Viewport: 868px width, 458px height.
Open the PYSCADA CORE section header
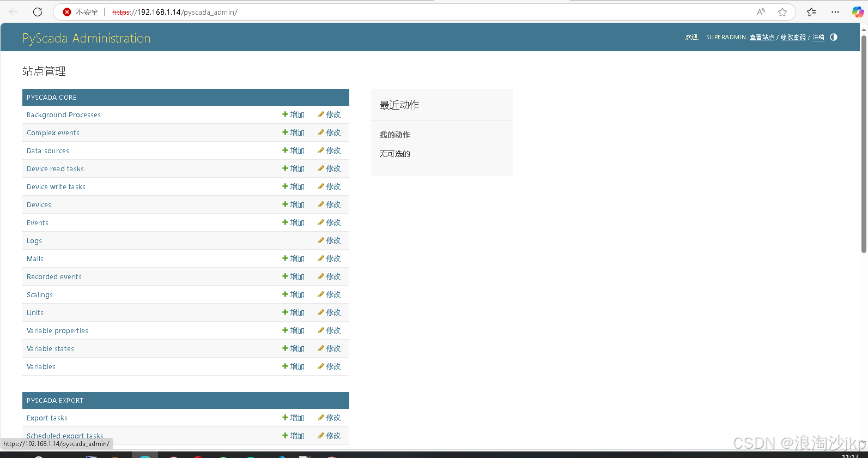(x=52, y=97)
